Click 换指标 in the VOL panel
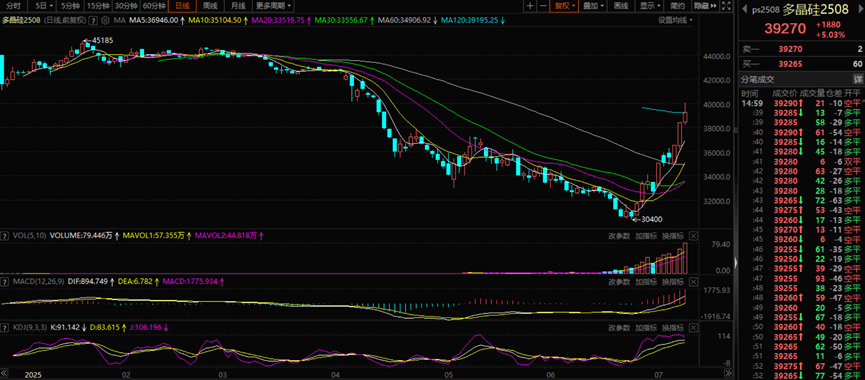 pyautogui.click(x=672, y=236)
